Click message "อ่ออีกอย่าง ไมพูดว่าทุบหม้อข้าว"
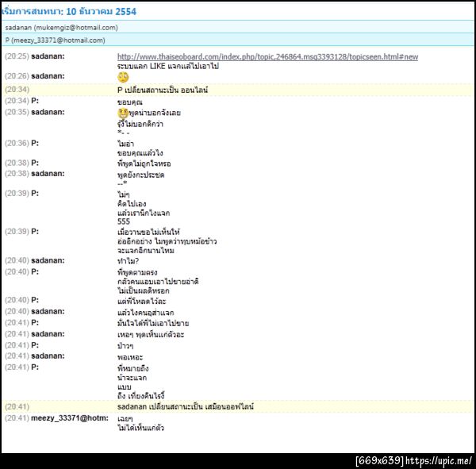 tap(167, 242)
